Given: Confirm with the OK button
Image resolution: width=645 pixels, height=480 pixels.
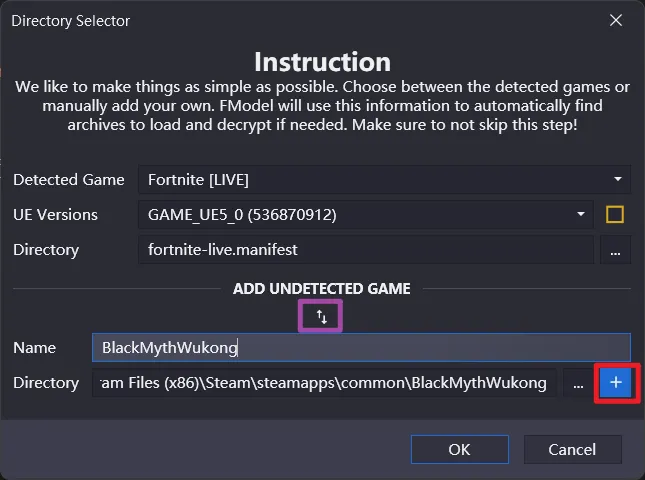Looking at the screenshot, I should point(459,449).
